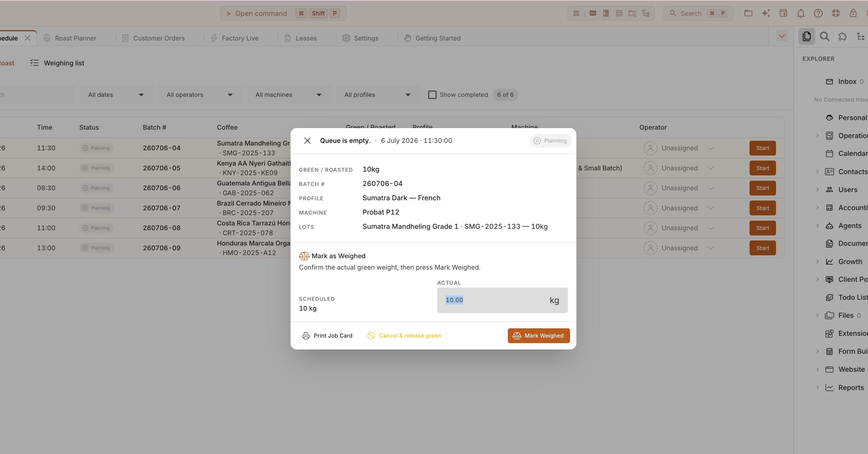Screen dimensions: 868x454
Task: Click the printer icon for Print Job Card
Action: point(306,336)
